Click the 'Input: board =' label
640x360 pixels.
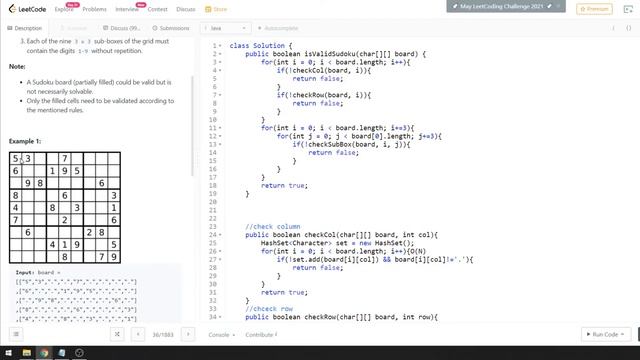coord(38,272)
